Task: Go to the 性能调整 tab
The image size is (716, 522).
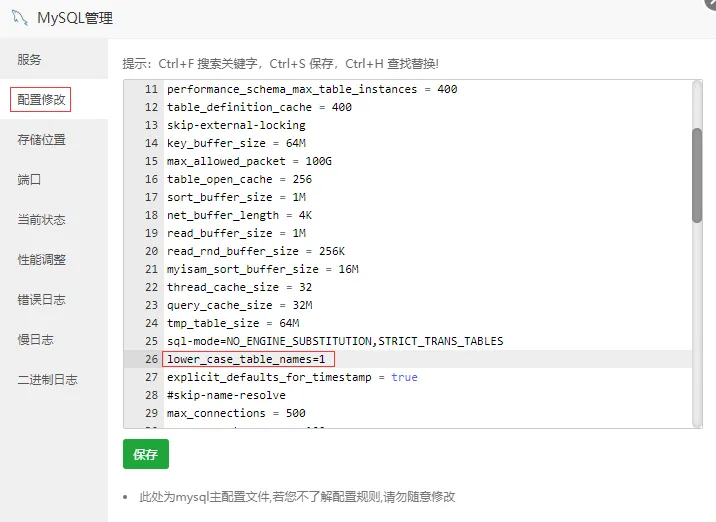Action: (x=41, y=260)
